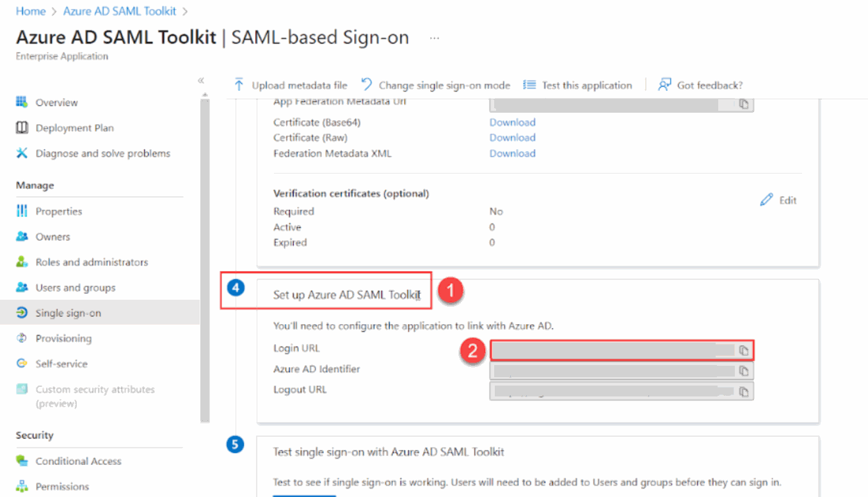Download the Certificate (Base64)

click(x=512, y=122)
